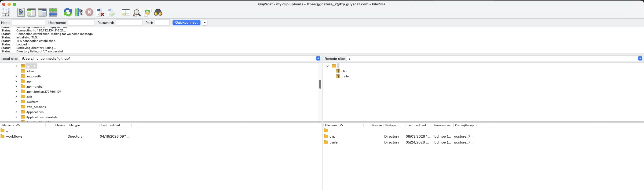Select clip in the remote tree
This screenshot has height=190, width=644.
pyautogui.click(x=344, y=71)
